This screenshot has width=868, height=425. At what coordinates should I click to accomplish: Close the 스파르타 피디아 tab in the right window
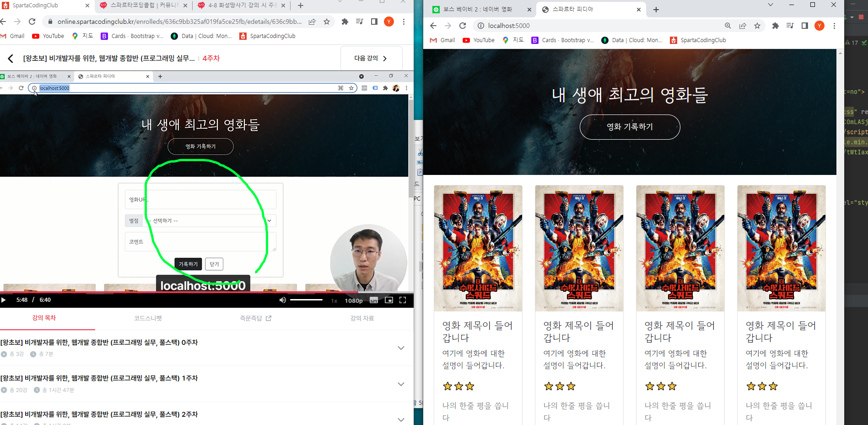pyautogui.click(x=639, y=9)
